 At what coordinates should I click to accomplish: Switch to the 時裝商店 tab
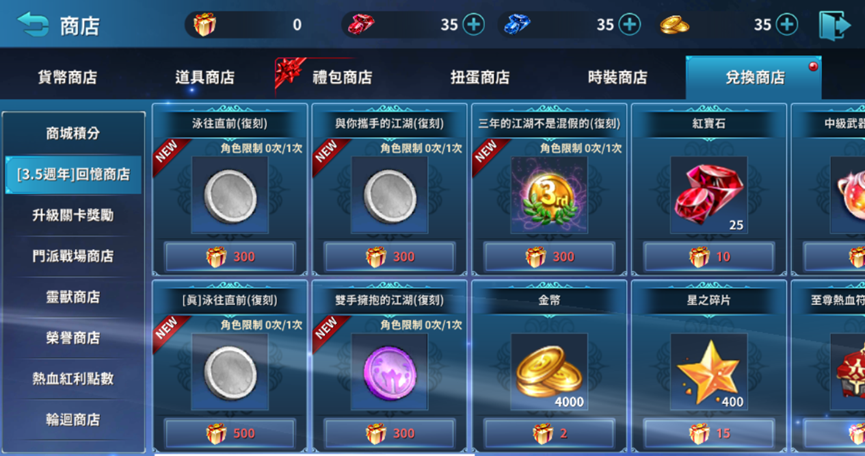click(x=617, y=77)
